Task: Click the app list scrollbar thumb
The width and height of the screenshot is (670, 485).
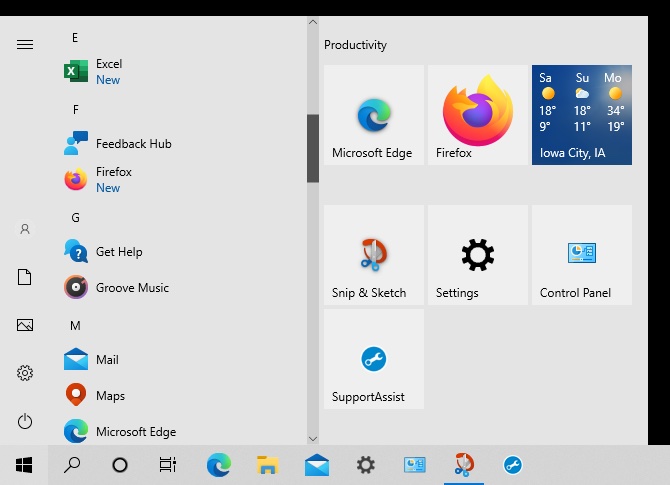Action: pyautogui.click(x=313, y=148)
